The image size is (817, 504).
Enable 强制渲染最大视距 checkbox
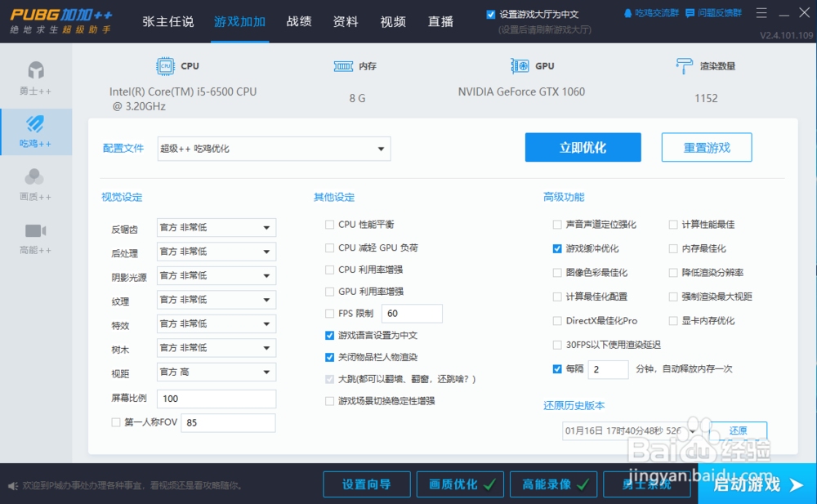click(x=673, y=297)
